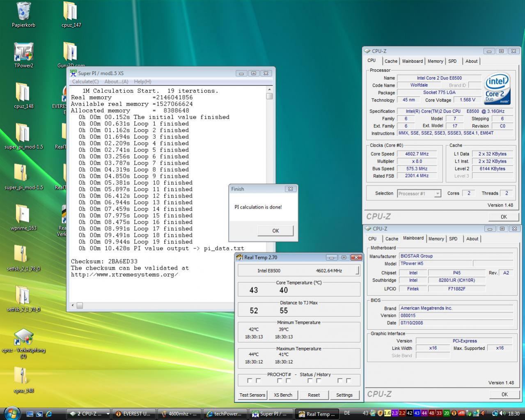525x420 pixels.
Task: Toggle the first PROCHOT# status checkbox
Action: pyautogui.click(x=249, y=381)
